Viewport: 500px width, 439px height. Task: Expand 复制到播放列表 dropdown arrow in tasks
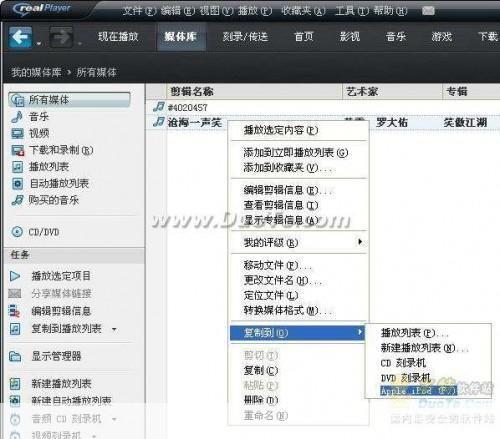point(114,329)
